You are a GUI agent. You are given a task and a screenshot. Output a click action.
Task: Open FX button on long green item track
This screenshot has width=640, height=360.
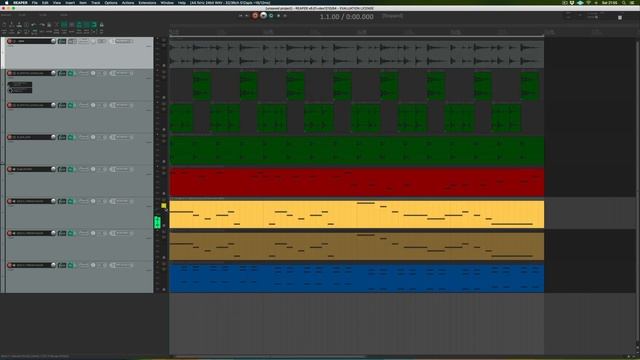(62, 137)
